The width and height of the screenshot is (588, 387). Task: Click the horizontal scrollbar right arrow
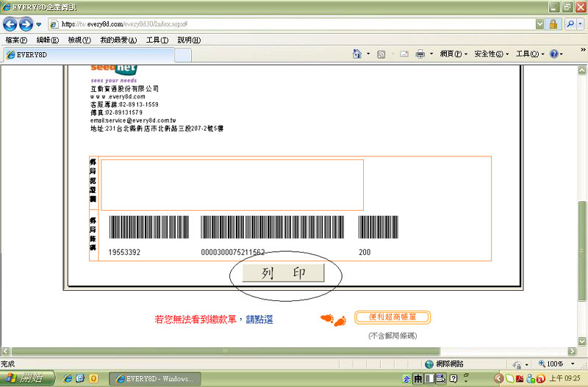click(x=572, y=352)
